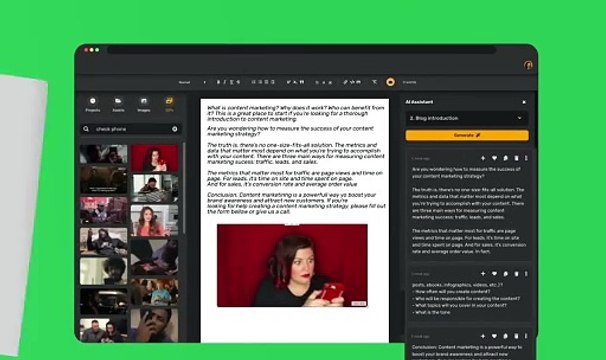606x360 pixels.
Task: Delete the 'posts, ebooks, infographics' result
Action: pos(516,273)
